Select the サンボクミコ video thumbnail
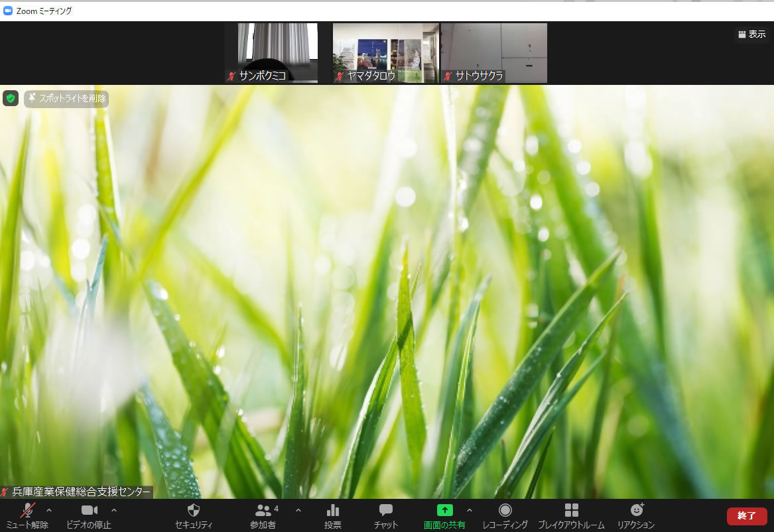 (277, 53)
